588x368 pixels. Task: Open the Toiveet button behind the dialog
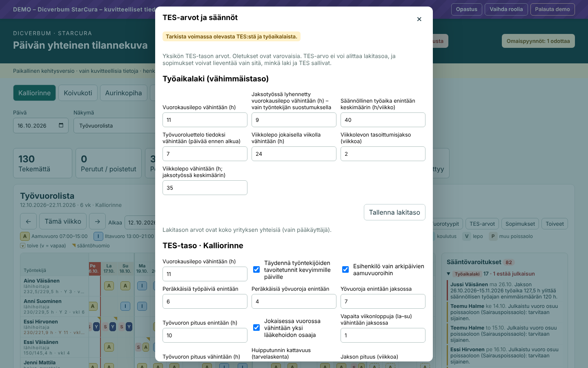tap(555, 224)
